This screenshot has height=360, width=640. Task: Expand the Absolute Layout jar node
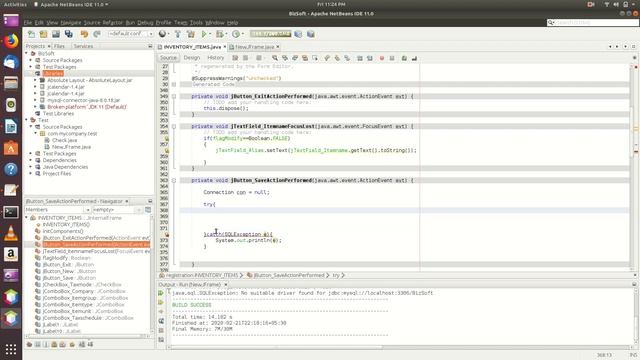(35, 80)
